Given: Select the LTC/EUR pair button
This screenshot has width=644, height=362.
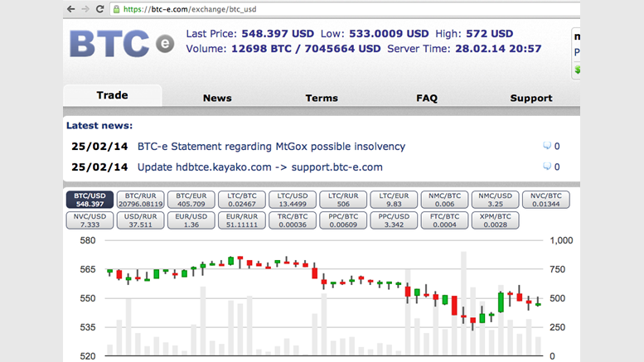Looking at the screenshot, I should [394, 200].
